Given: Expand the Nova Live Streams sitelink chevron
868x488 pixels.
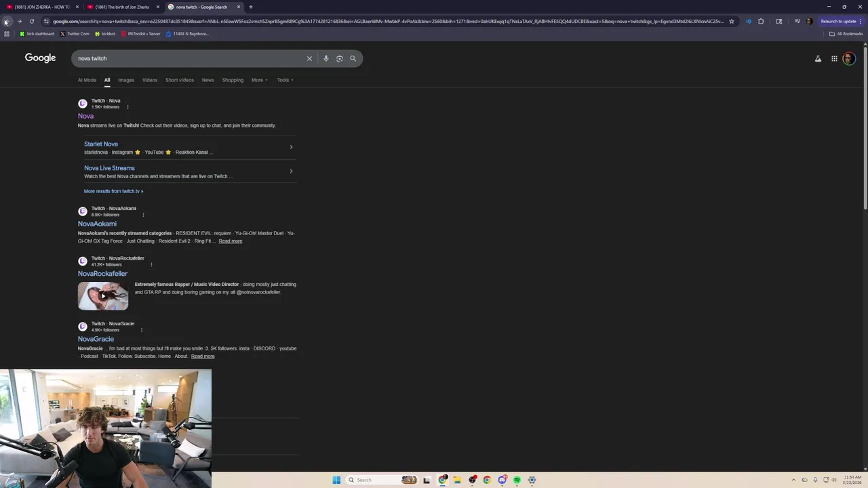Looking at the screenshot, I should pos(291,171).
